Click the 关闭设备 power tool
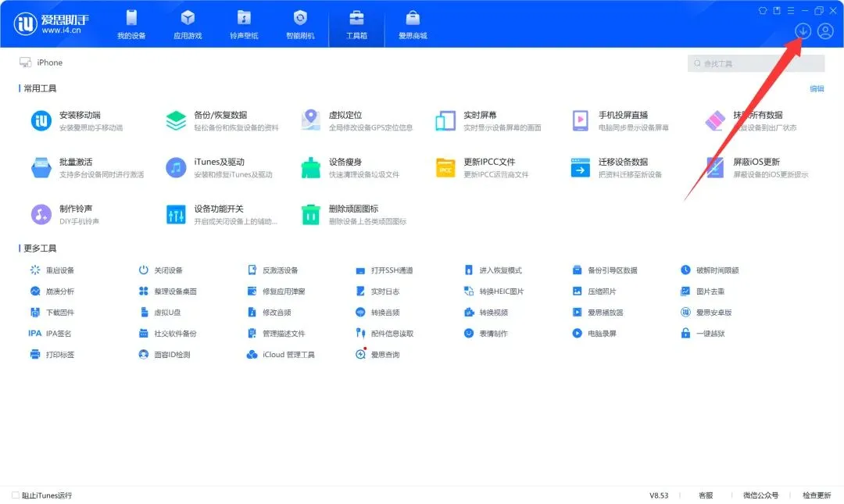The width and height of the screenshot is (844, 504). tap(160, 270)
